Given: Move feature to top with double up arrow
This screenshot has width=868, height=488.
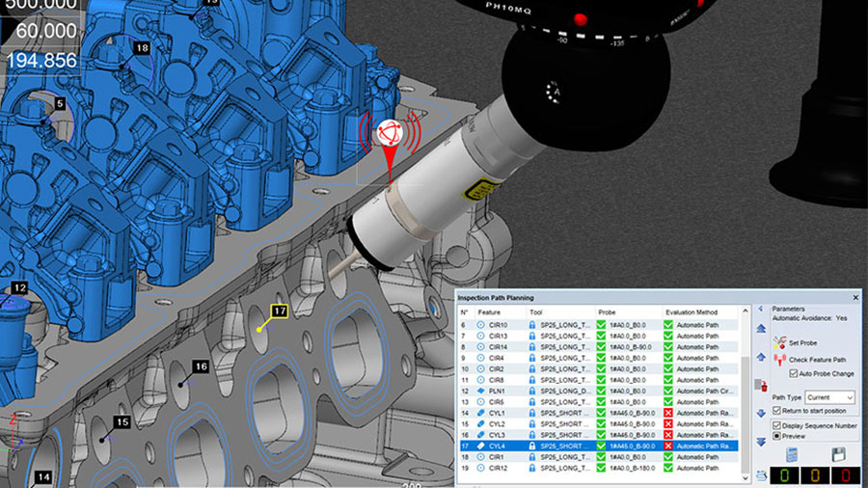Looking at the screenshot, I should pyautogui.click(x=762, y=328).
